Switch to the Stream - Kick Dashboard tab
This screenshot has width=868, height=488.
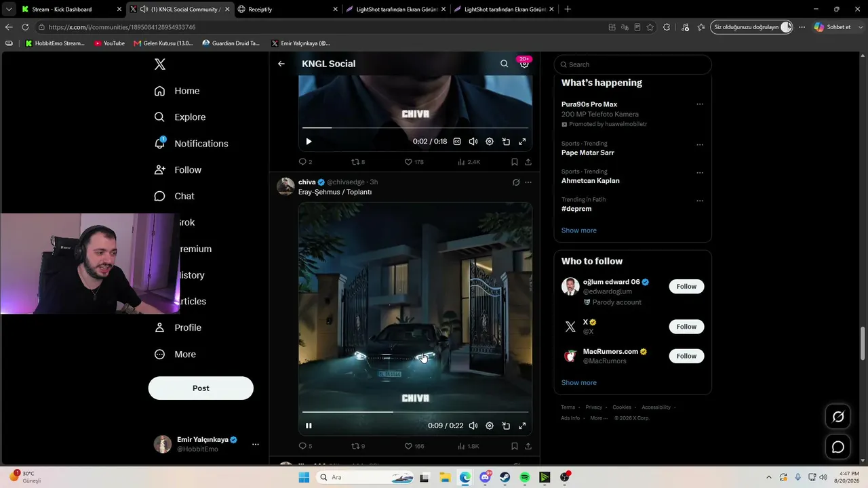coord(71,9)
